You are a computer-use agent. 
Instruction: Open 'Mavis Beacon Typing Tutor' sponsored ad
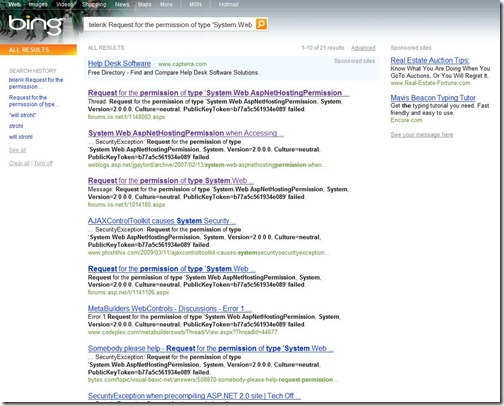click(433, 98)
